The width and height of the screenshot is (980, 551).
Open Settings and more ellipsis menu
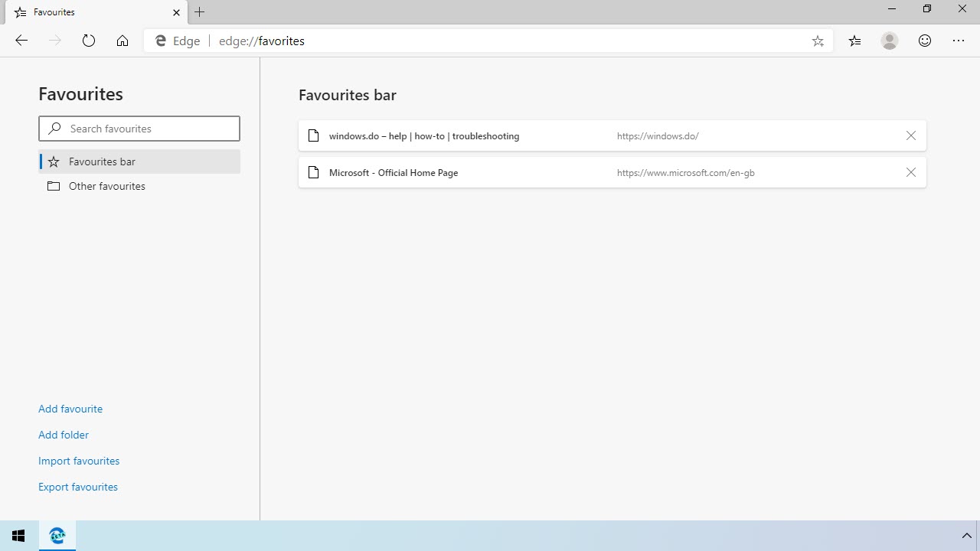coord(959,41)
